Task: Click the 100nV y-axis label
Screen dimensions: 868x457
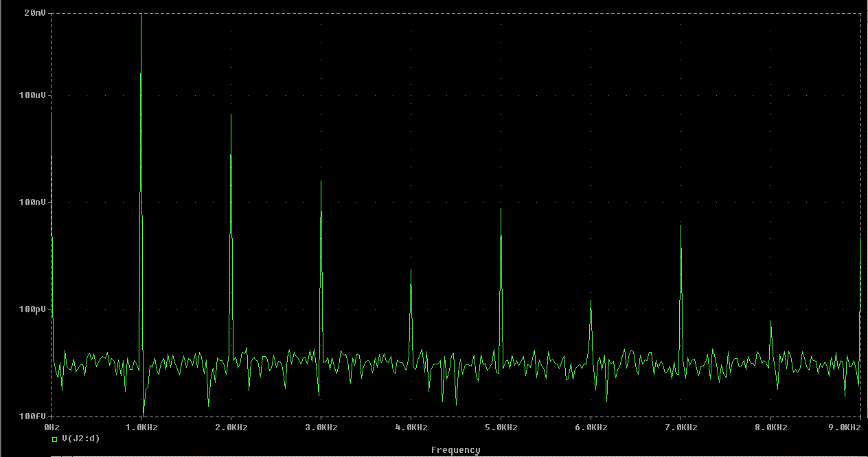Action: pos(32,202)
